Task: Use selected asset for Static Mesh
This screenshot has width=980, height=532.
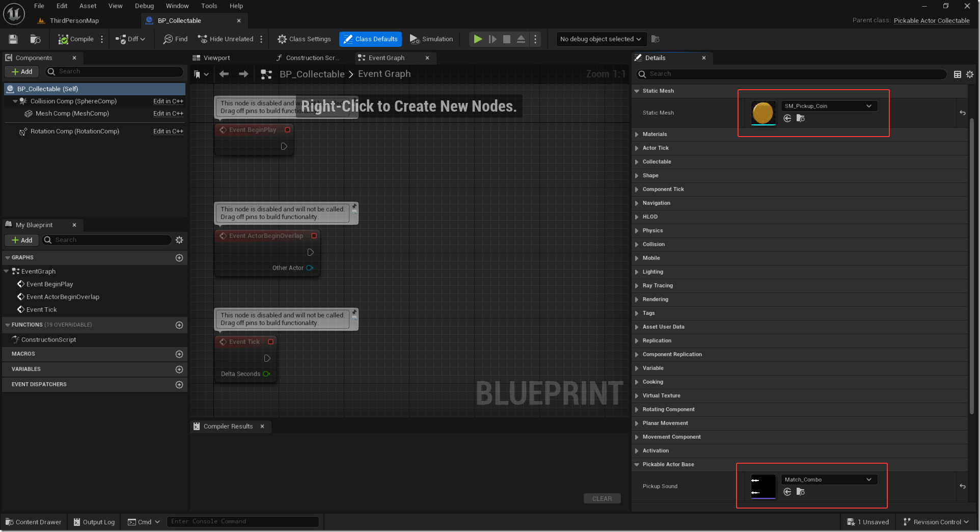Action: point(787,119)
